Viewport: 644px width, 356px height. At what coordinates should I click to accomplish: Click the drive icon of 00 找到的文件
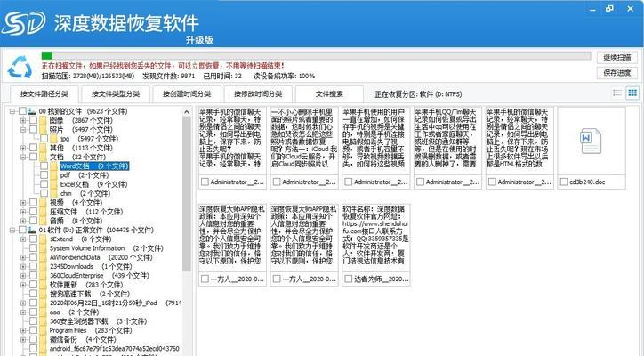32,111
